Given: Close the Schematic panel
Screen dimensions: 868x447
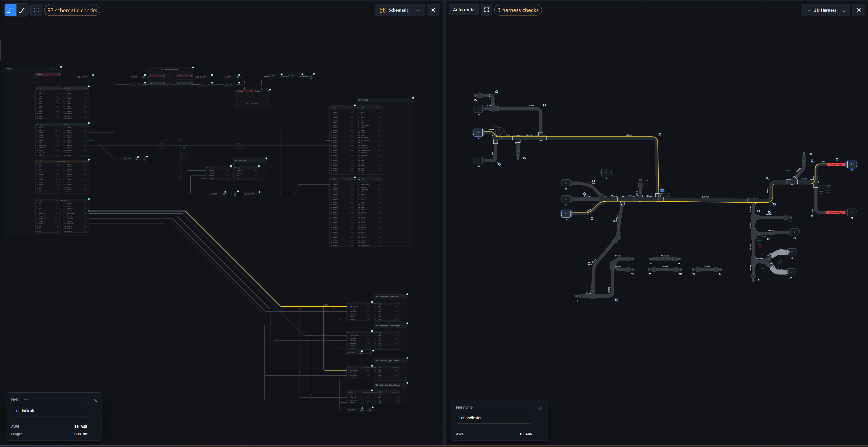Looking at the screenshot, I should 433,10.
